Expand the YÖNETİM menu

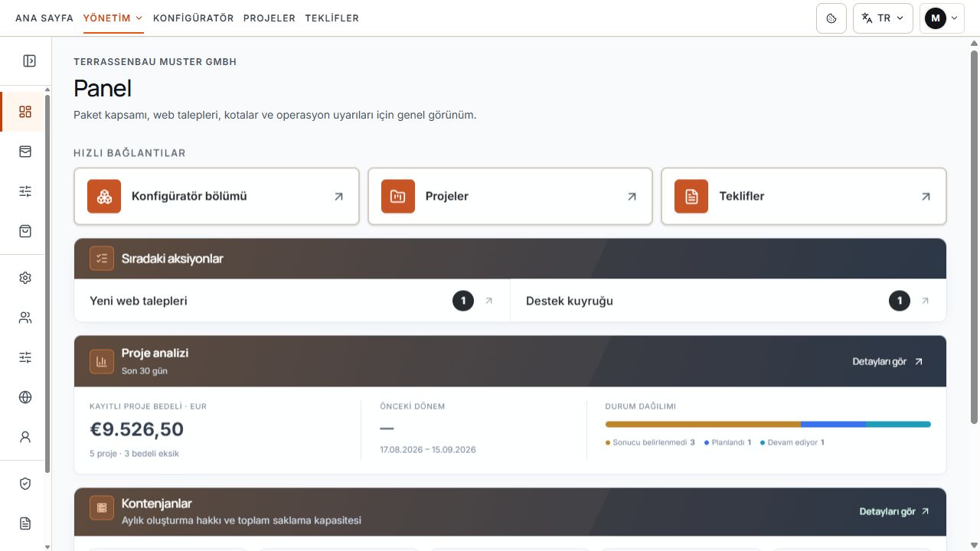[x=113, y=18]
